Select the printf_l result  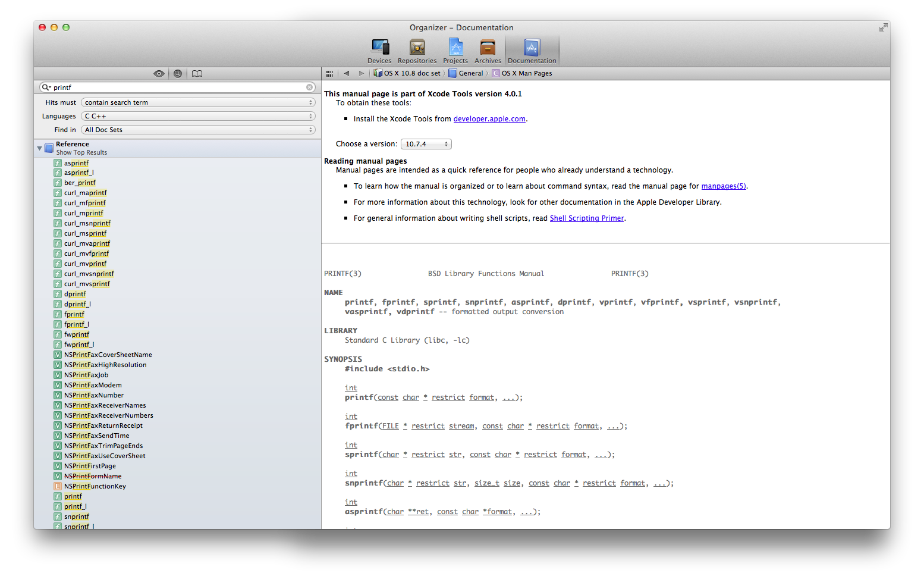point(76,506)
